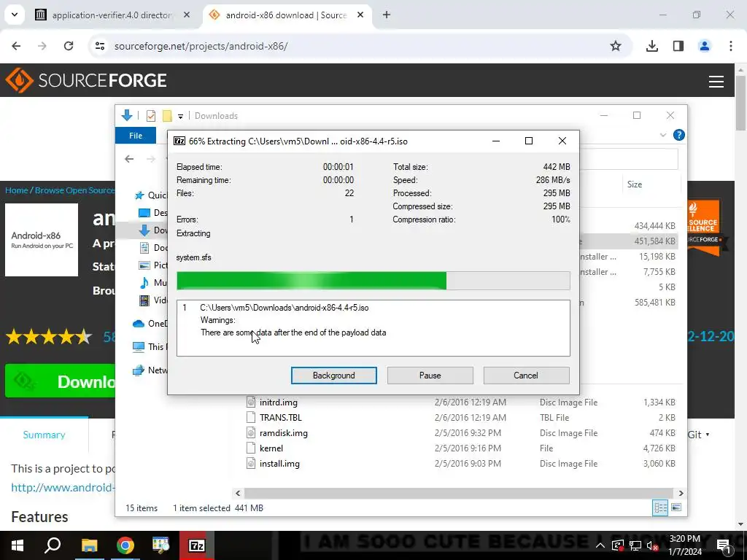Select Desktop in Explorer navigation pane
The image size is (747, 560).
click(x=152, y=212)
